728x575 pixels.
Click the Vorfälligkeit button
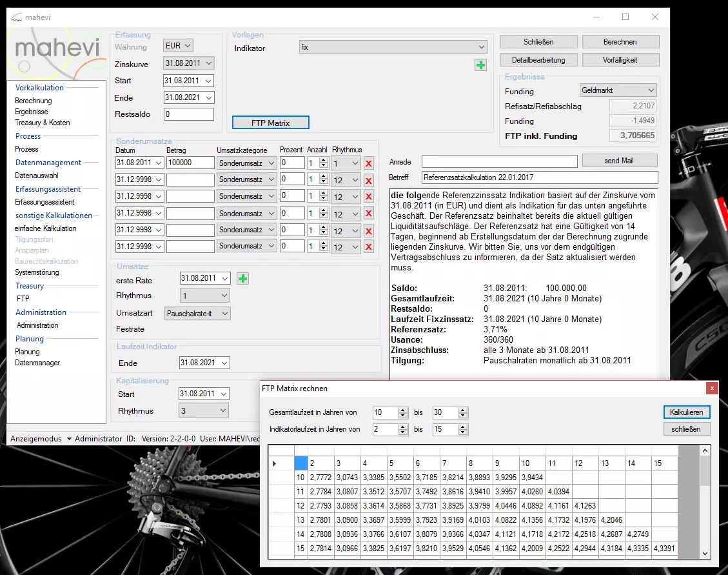click(x=620, y=60)
